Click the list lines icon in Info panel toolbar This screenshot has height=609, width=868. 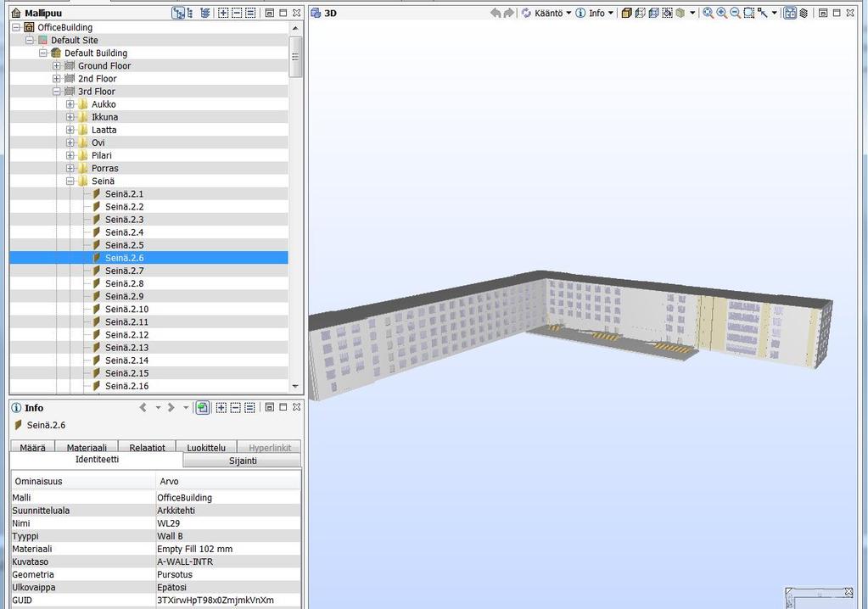point(249,408)
